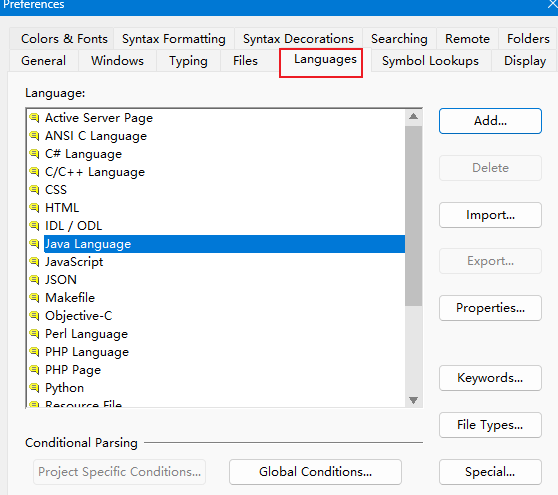Click the icon beside Makefile
The width and height of the screenshot is (558, 495).
point(34,297)
